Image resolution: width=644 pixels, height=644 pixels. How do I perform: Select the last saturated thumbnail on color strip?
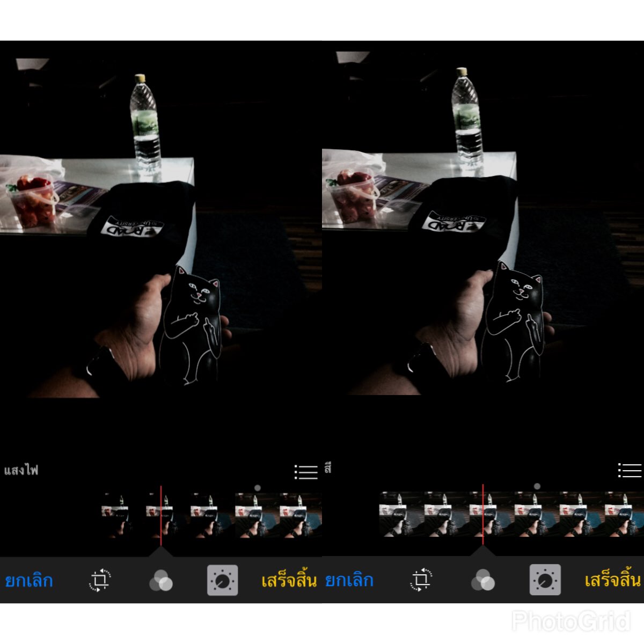coord(625,514)
